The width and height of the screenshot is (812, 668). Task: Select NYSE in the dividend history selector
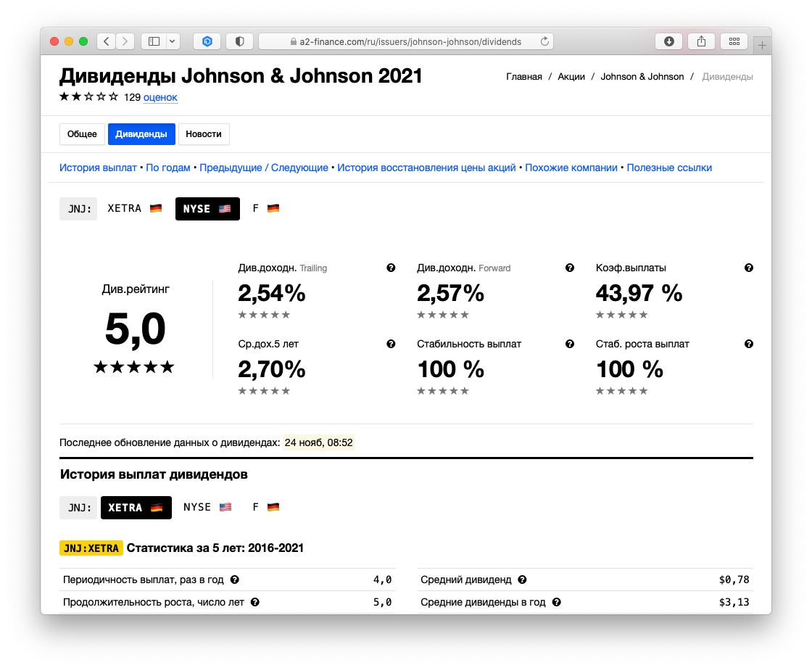click(x=207, y=508)
